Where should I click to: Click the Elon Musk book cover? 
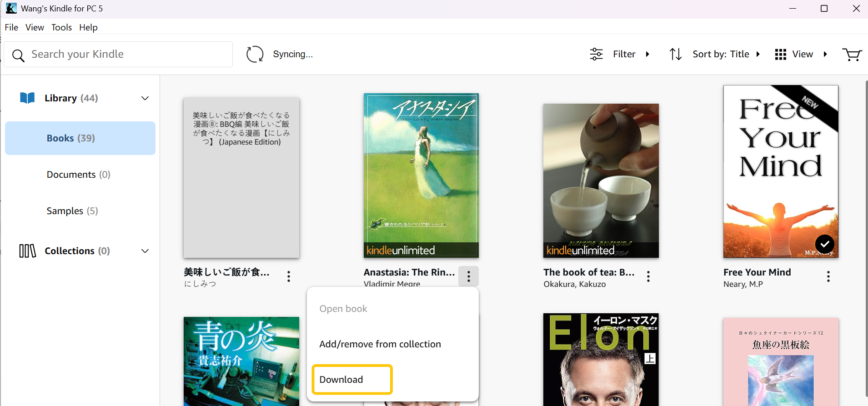(601, 360)
